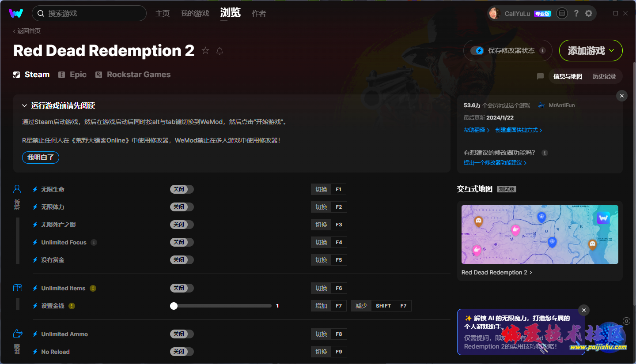The height and width of the screenshot is (364, 636).
Task: Click the help question mark icon
Action: (576, 13)
